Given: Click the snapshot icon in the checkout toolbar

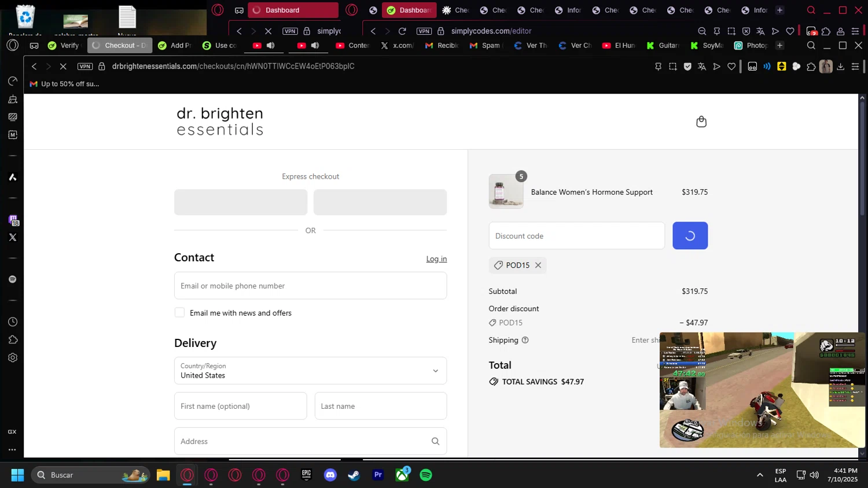Looking at the screenshot, I should [672, 66].
